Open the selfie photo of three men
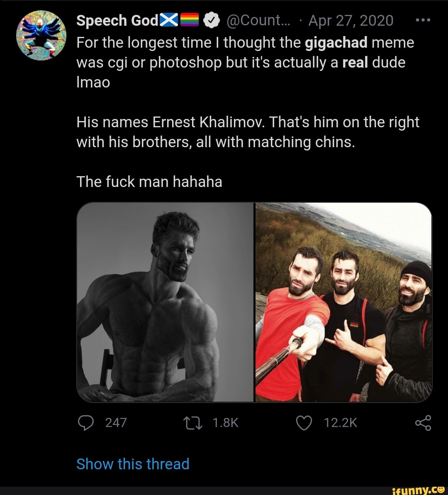Screen dimensions: 448x495 point(343,302)
